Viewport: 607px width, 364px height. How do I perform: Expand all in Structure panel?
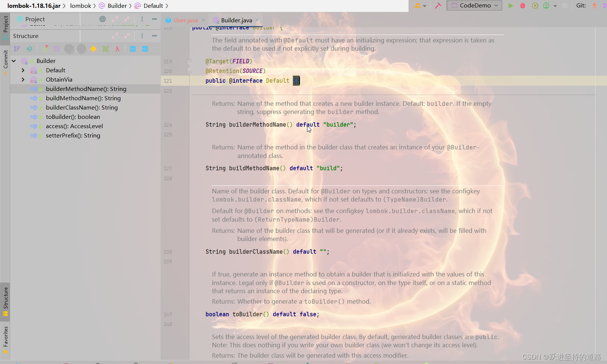115,36
